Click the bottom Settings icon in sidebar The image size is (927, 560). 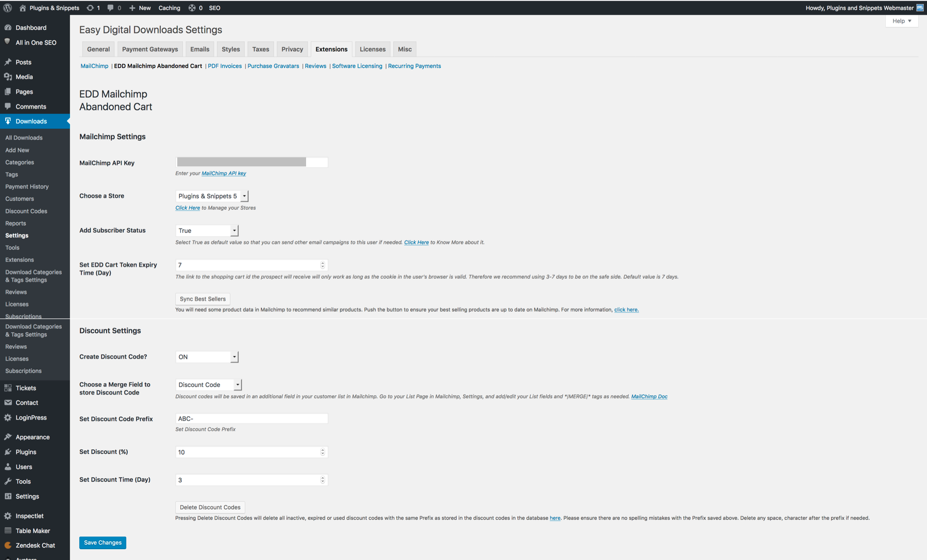click(x=8, y=496)
